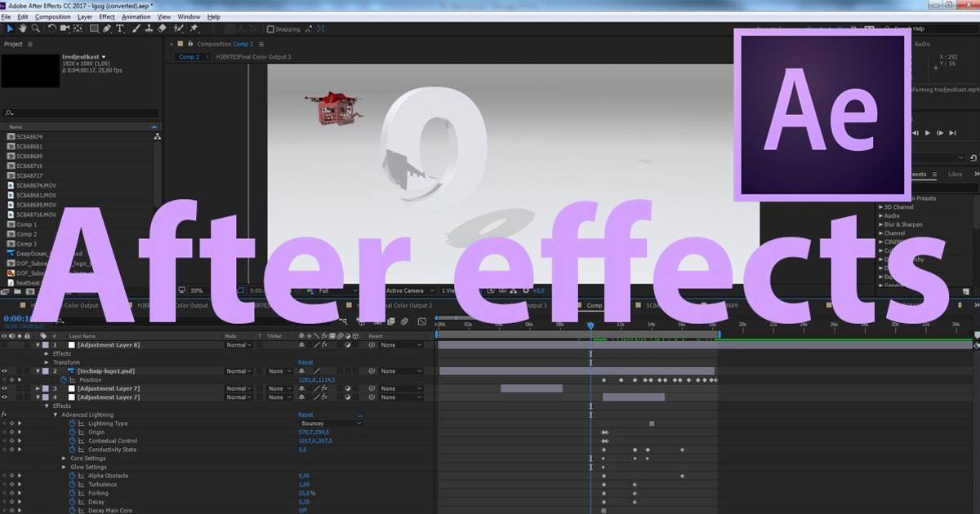Screen dimensions: 980x514
Task: Select the Unified Camera tool
Action: pos(65,29)
